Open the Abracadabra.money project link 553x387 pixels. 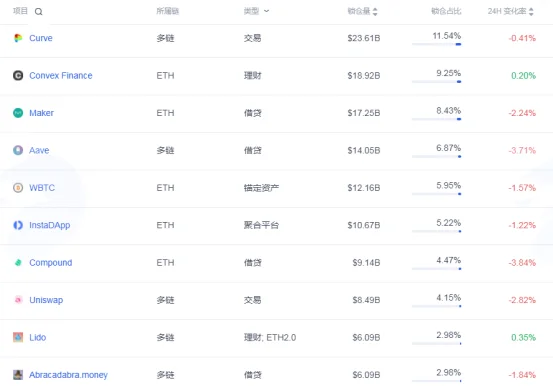(x=68, y=375)
